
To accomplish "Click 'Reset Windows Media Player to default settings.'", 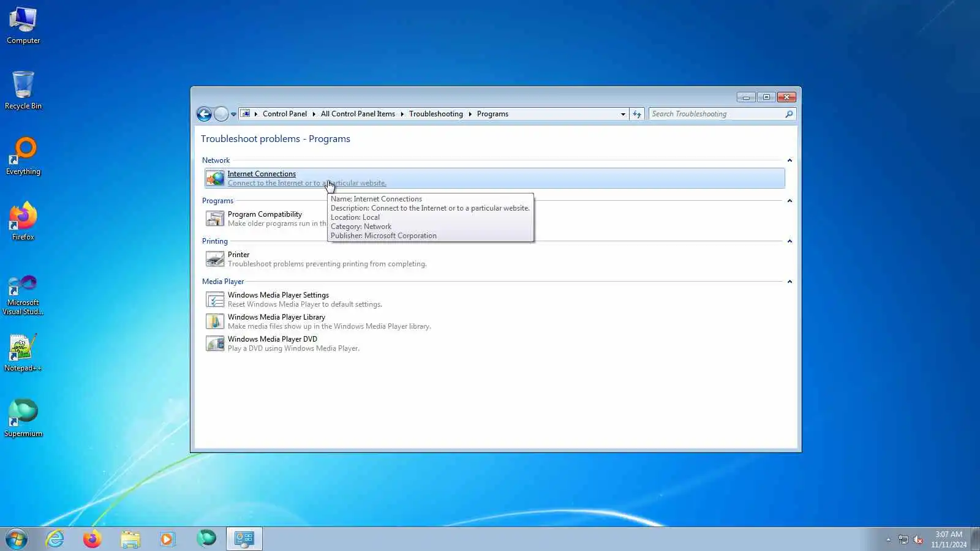I will [305, 304].
